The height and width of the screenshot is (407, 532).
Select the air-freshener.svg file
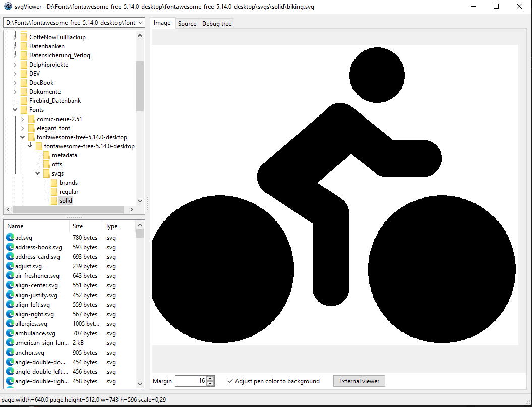(37, 276)
